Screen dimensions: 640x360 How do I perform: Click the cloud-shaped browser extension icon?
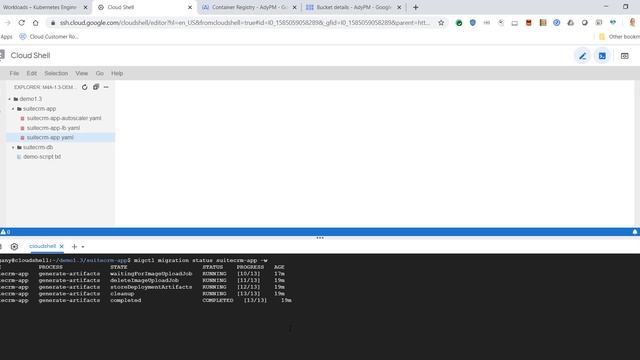point(571,23)
